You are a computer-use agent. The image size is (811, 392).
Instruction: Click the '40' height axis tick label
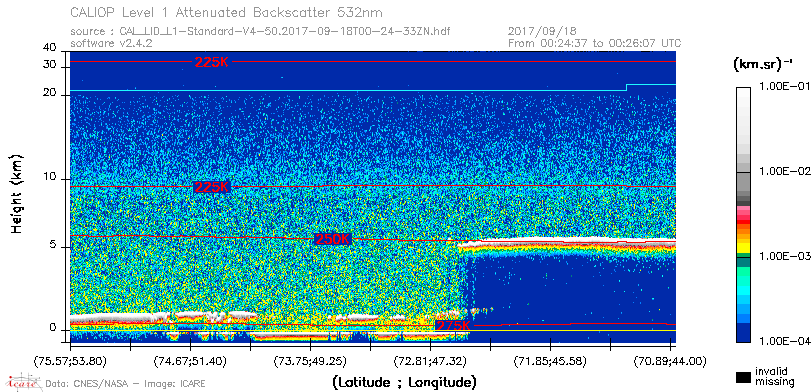point(50,48)
